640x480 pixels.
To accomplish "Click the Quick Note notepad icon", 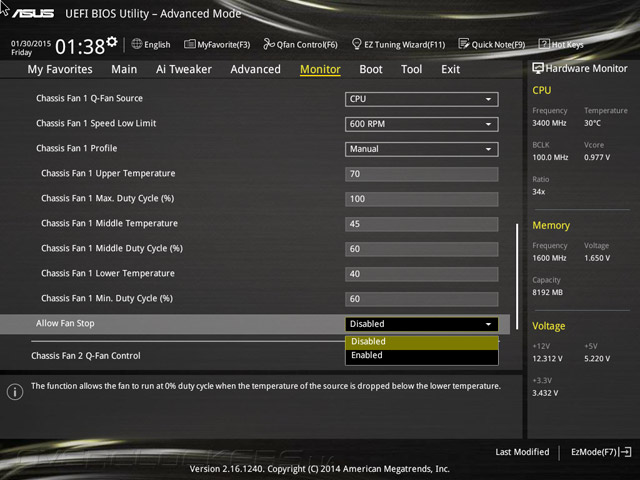I will [464, 44].
